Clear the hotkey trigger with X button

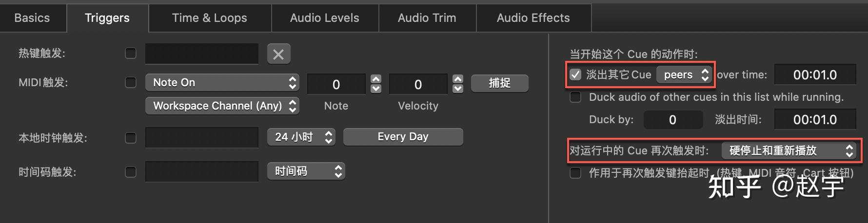tap(278, 54)
